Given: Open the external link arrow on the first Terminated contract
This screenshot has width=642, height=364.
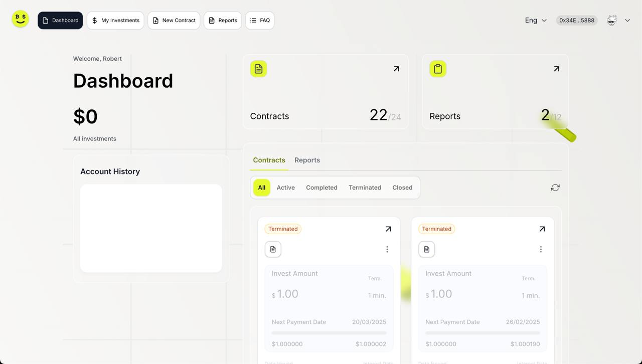Looking at the screenshot, I should [x=387, y=229].
